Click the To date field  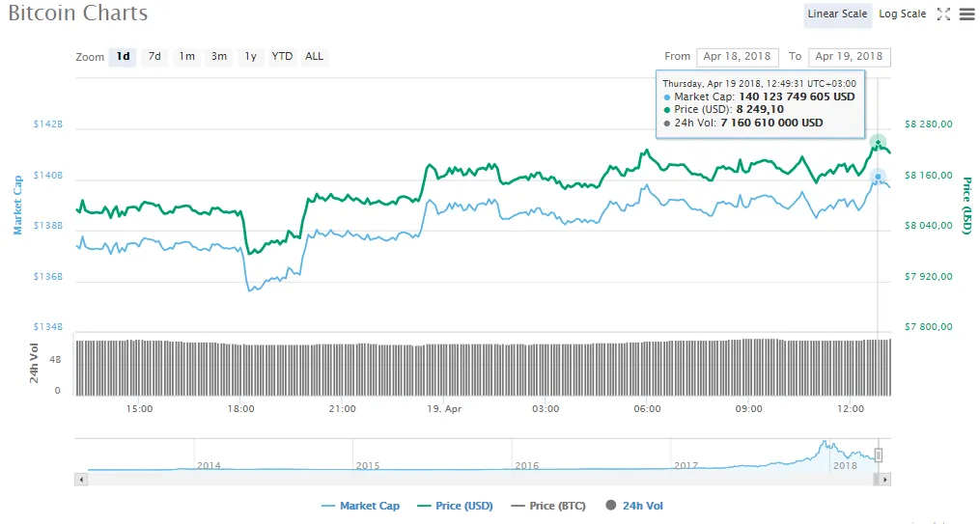pyautogui.click(x=850, y=57)
